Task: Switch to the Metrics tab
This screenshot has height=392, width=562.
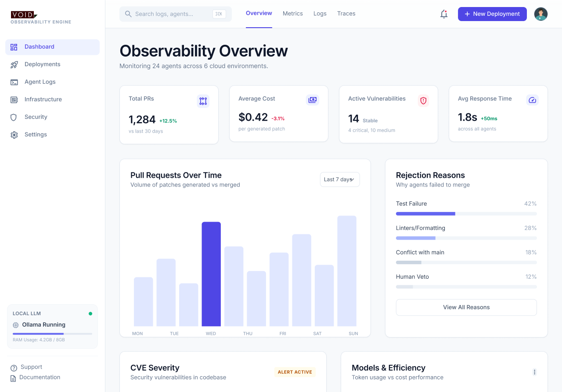Action: pyautogui.click(x=292, y=14)
